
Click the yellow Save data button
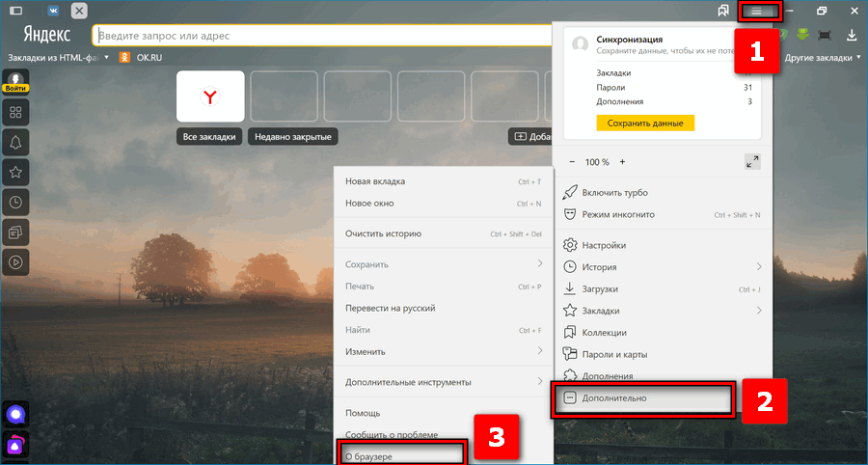point(645,123)
